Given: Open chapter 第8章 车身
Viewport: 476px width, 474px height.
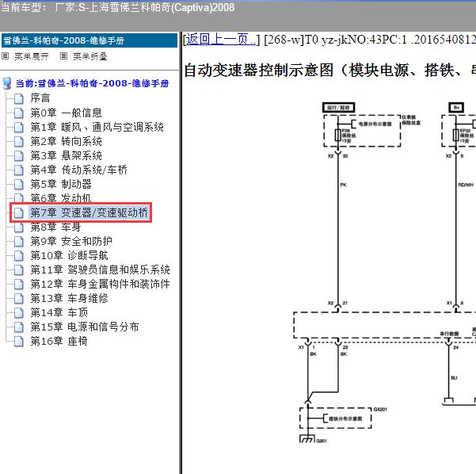Looking at the screenshot, I should (x=55, y=227).
